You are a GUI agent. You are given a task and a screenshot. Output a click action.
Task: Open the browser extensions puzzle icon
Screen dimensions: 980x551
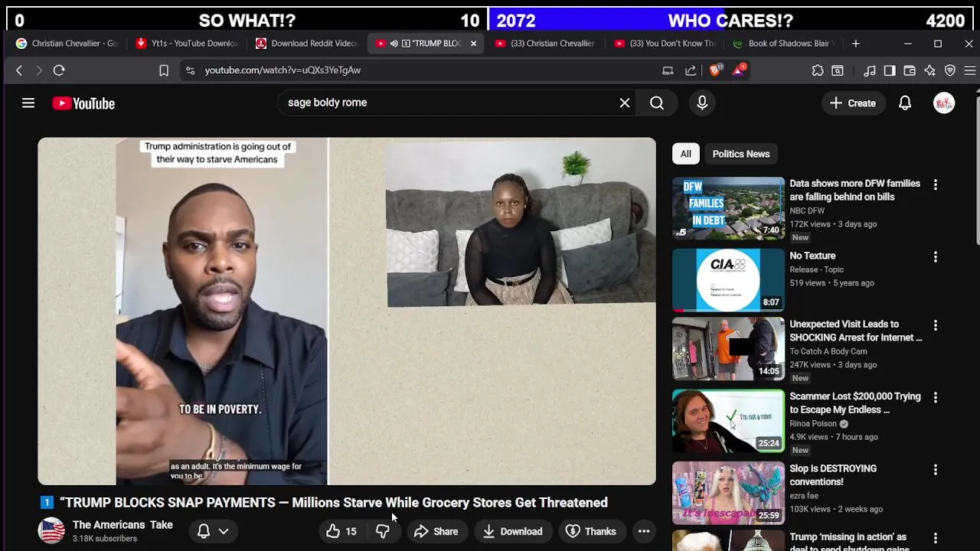818,70
